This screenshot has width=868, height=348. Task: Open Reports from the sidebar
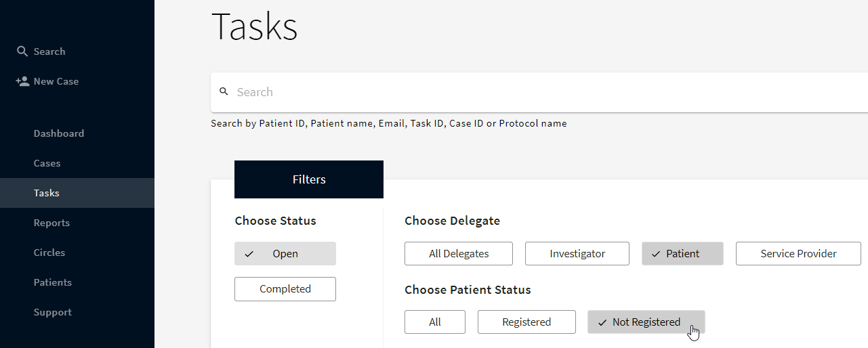click(x=51, y=223)
